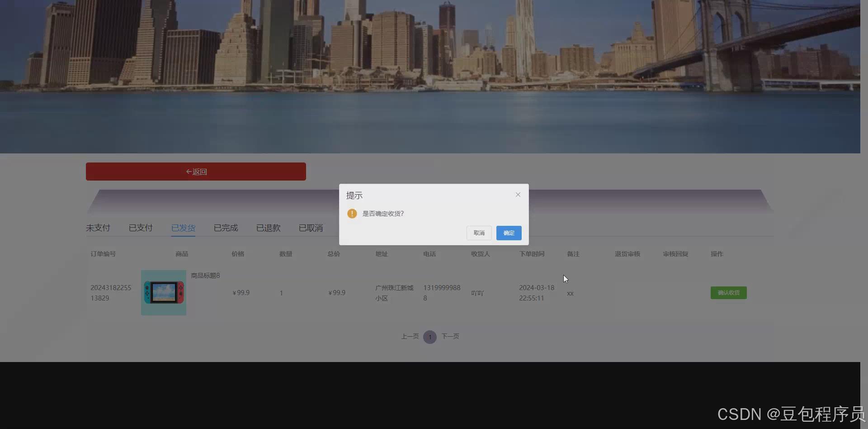
Task: Select page 1 in pagination
Action: click(430, 337)
